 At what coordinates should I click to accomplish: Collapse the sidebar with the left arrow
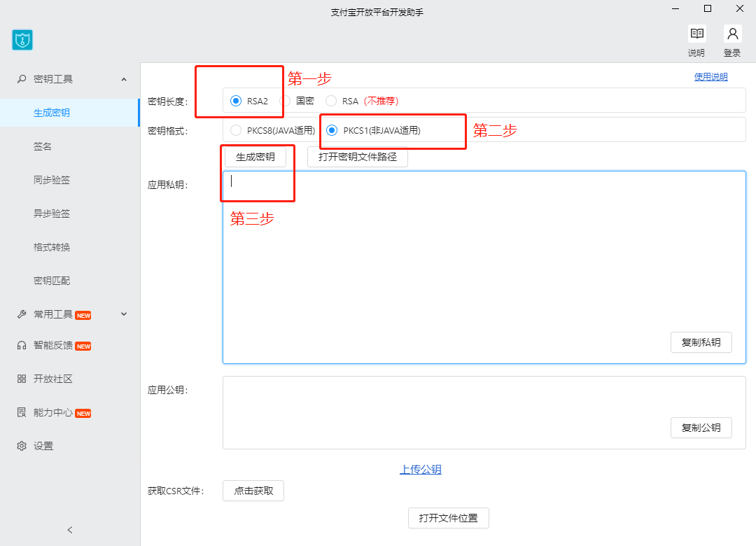pos(70,530)
